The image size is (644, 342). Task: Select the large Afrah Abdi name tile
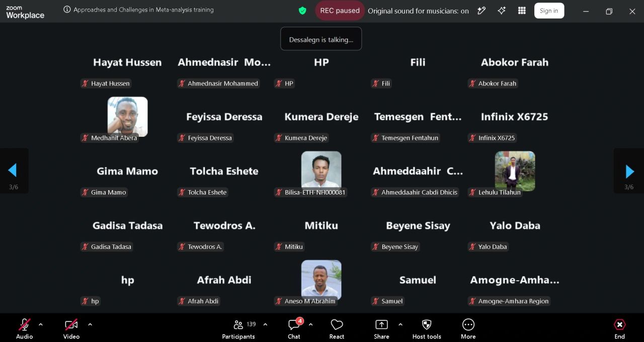click(224, 280)
